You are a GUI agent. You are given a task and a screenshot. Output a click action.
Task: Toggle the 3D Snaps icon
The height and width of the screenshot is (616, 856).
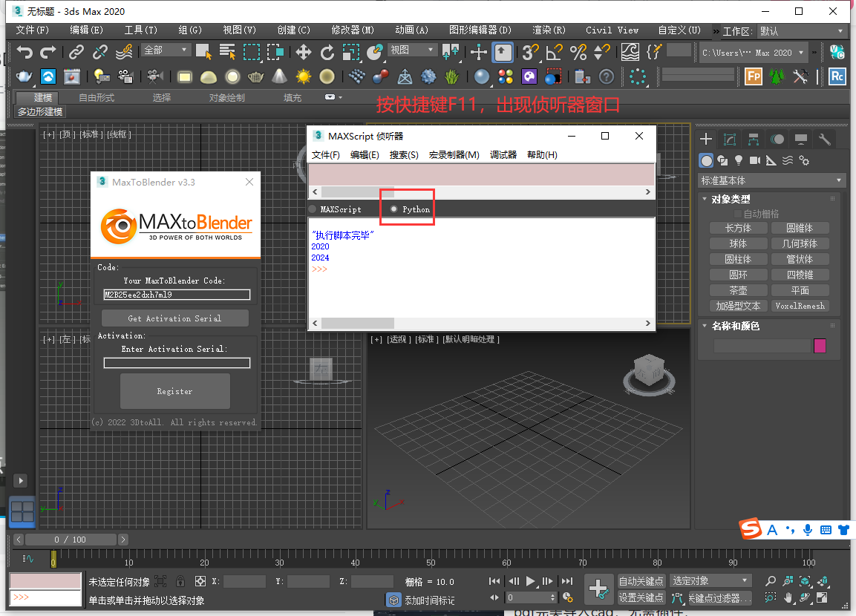coord(530,53)
